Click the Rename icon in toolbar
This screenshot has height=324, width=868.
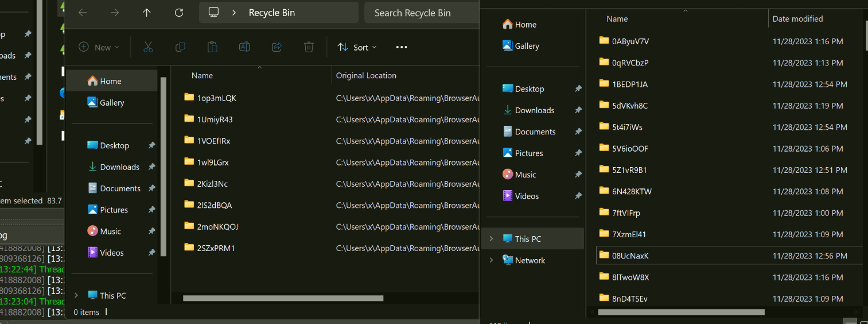pos(244,47)
